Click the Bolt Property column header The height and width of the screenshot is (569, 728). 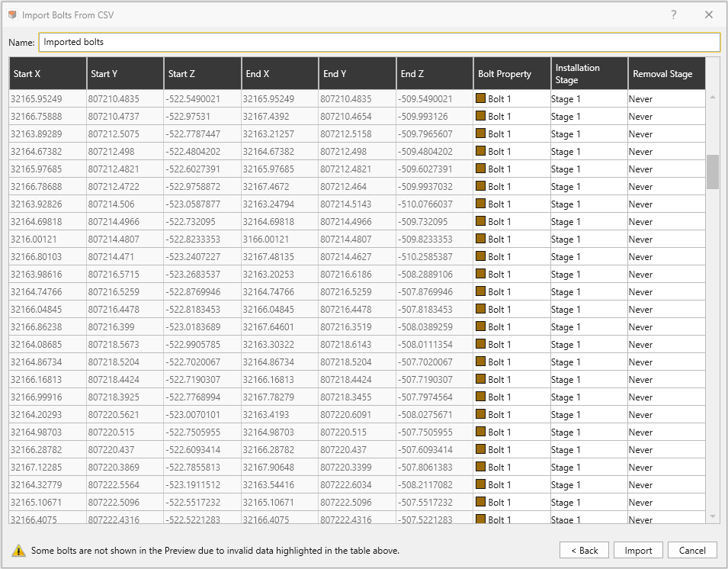pyautogui.click(x=512, y=74)
